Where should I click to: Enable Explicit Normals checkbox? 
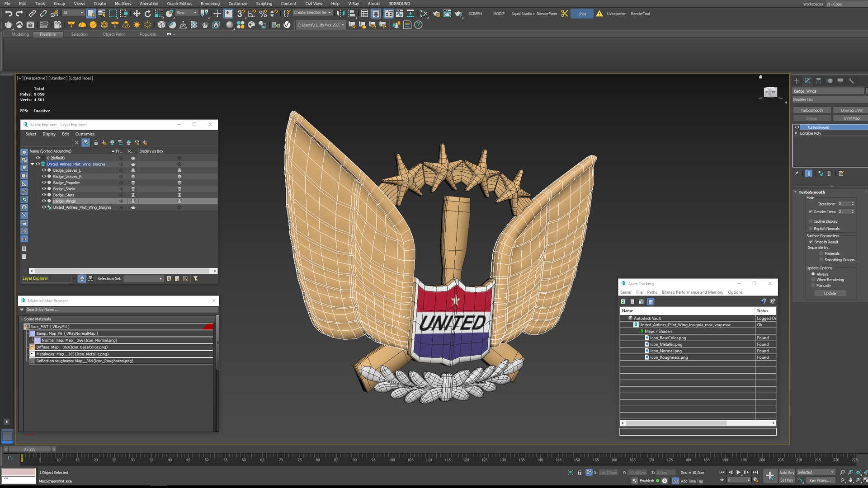click(811, 229)
